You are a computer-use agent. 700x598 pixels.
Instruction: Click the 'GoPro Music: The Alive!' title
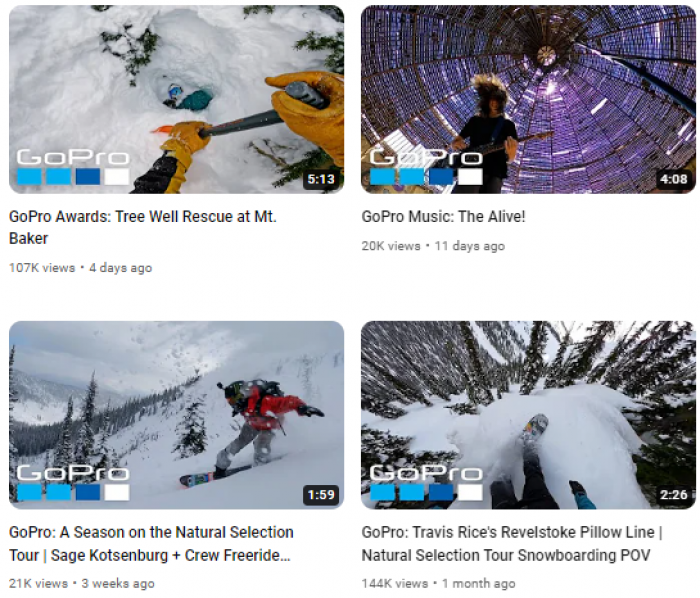point(443,216)
